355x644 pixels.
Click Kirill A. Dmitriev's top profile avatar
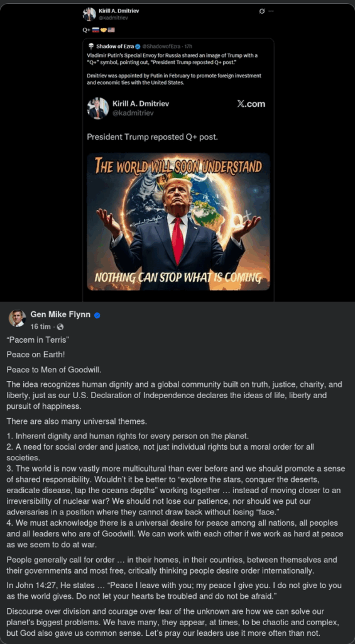pos(89,14)
